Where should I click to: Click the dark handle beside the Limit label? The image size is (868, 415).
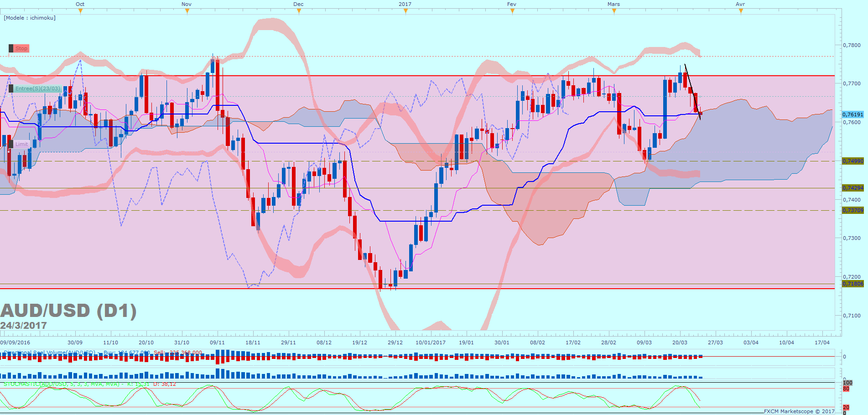pos(11,144)
